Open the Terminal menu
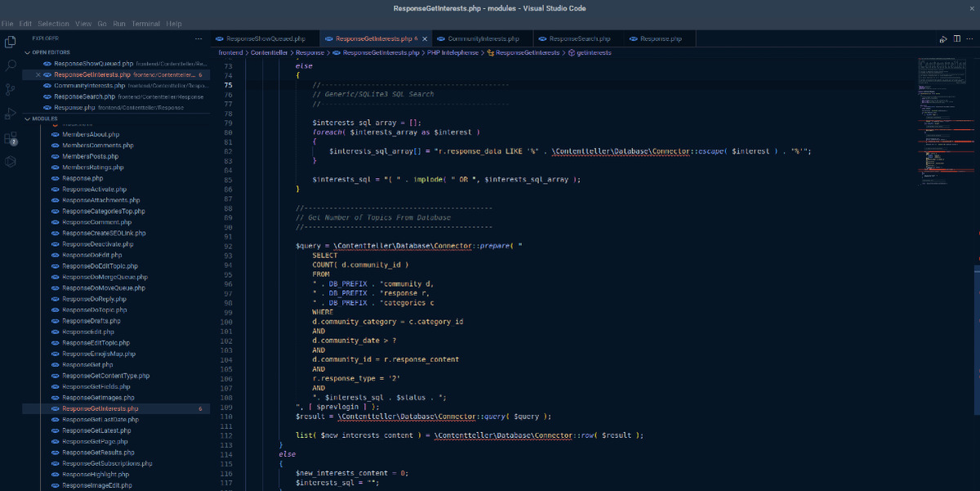The height and width of the screenshot is (491, 980). click(x=145, y=24)
